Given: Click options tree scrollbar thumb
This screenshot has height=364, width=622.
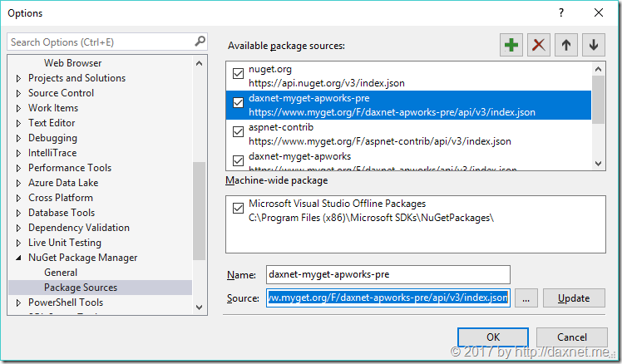Looking at the screenshot, I should 199,211.
